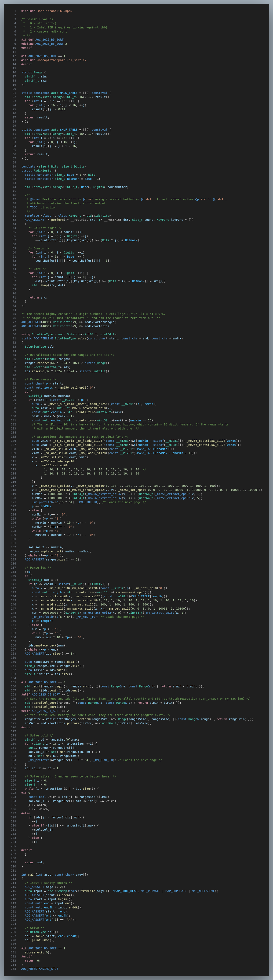Click the '/* Solve silver.' comment line
273x980 pixels.
(x=70, y=777)
